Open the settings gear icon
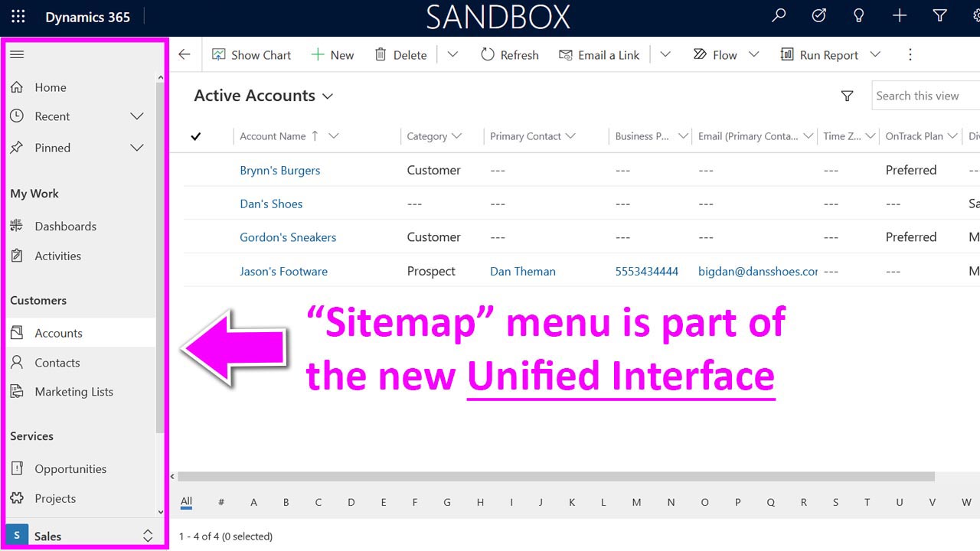Image resolution: width=980 pixels, height=551 pixels. (975, 15)
